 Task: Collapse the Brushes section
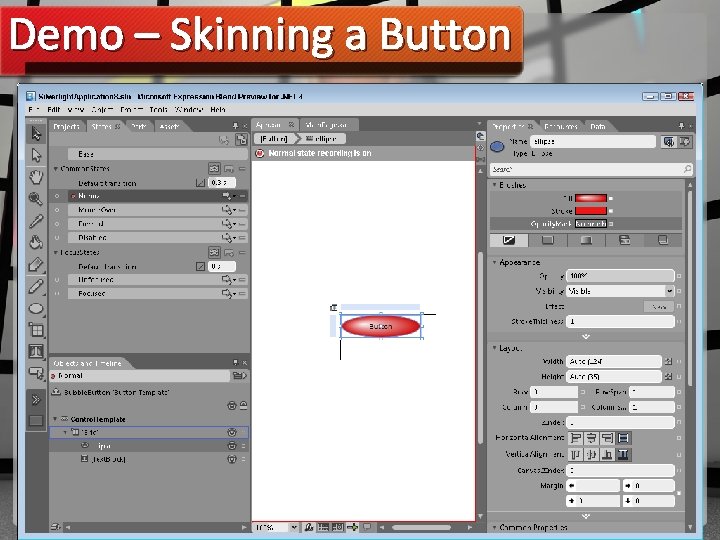(x=495, y=185)
